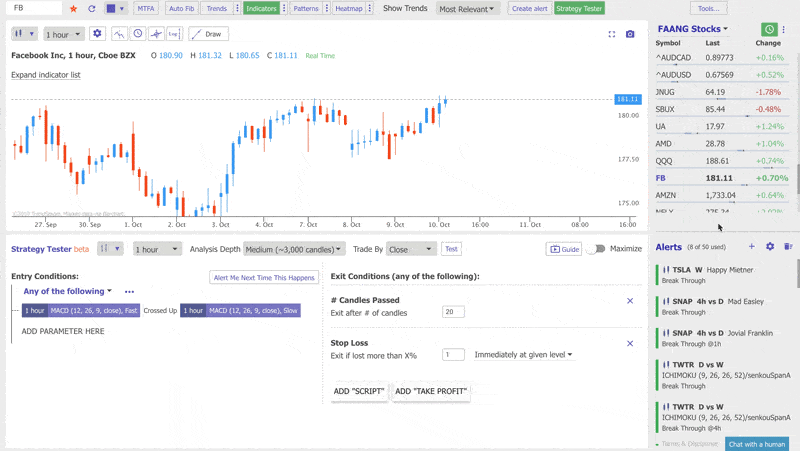
Task: Open the SNAP Mad Easley alert
Action: [723, 307]
